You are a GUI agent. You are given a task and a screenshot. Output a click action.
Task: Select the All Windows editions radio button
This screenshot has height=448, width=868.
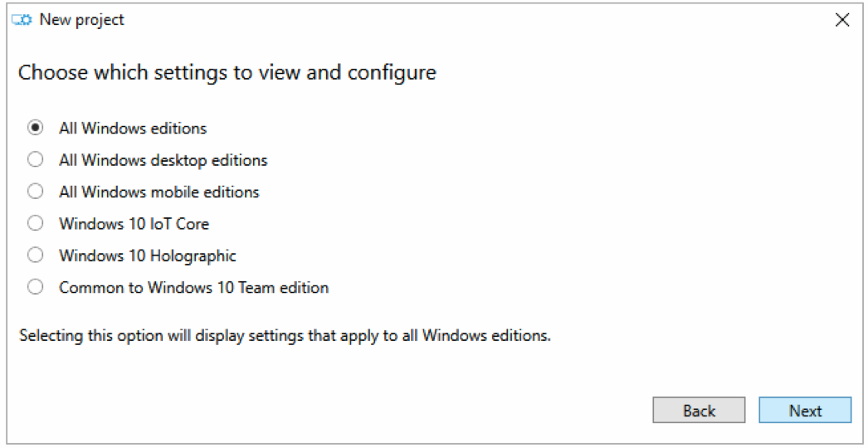click(x=35, y=128)
